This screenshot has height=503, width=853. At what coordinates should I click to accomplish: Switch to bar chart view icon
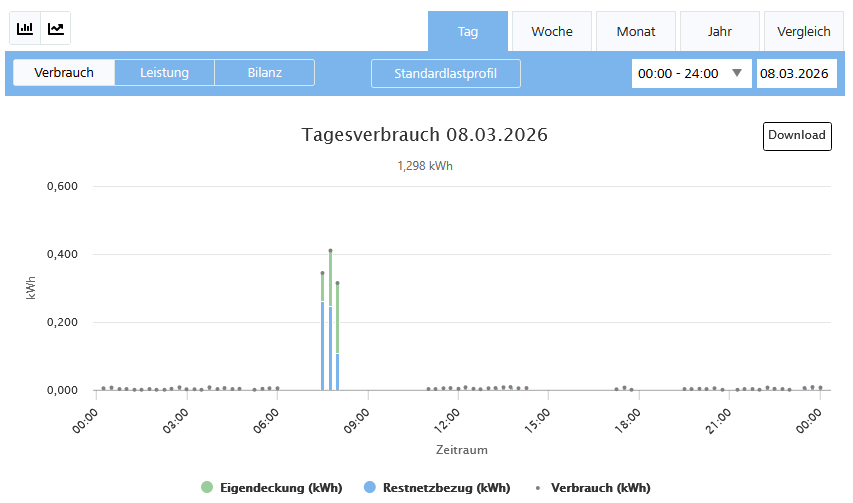point(25,29)
